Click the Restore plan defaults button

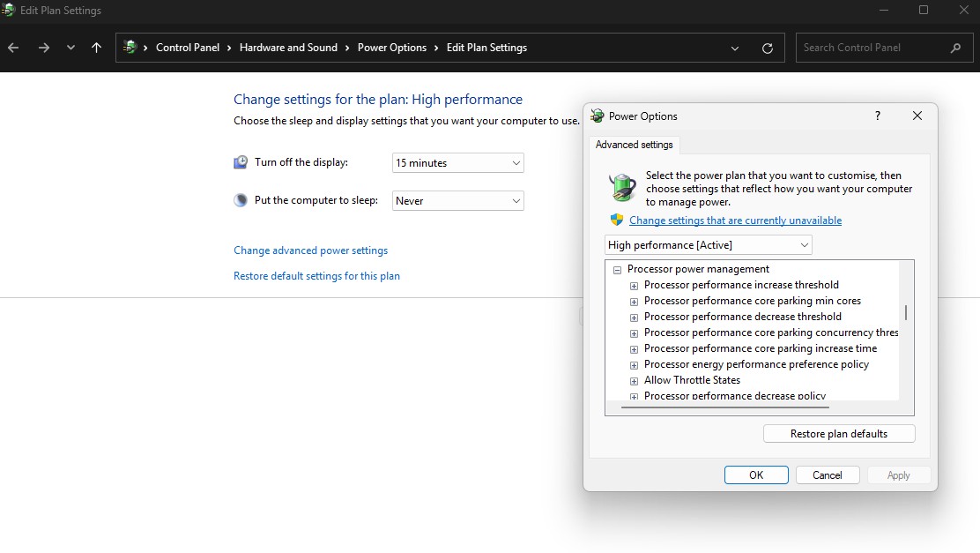[x=838, y=434]
